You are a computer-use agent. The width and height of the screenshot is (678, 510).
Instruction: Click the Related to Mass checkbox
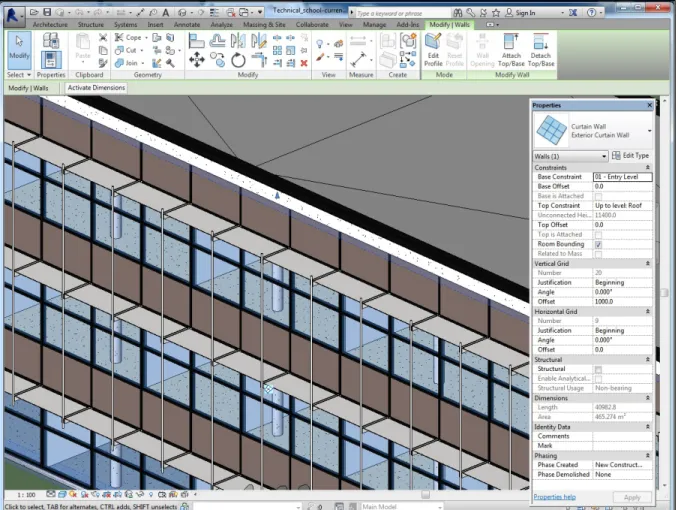pos(598,254)
